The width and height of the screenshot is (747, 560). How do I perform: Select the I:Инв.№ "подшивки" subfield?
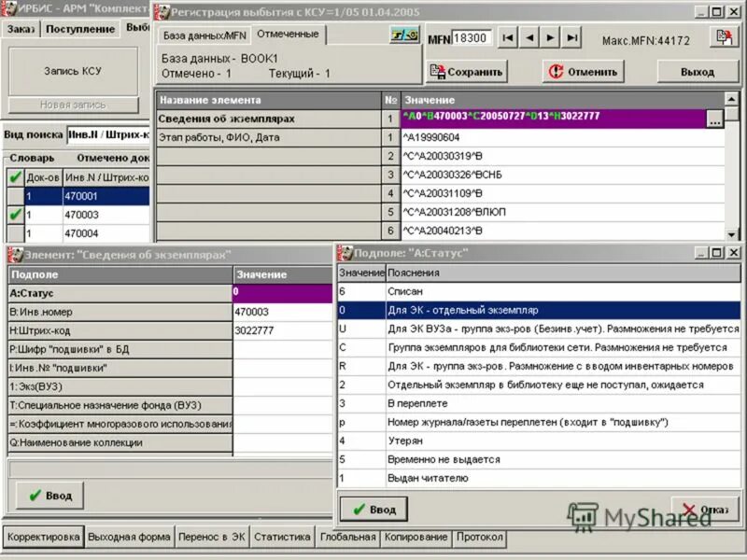pos(120,368)
